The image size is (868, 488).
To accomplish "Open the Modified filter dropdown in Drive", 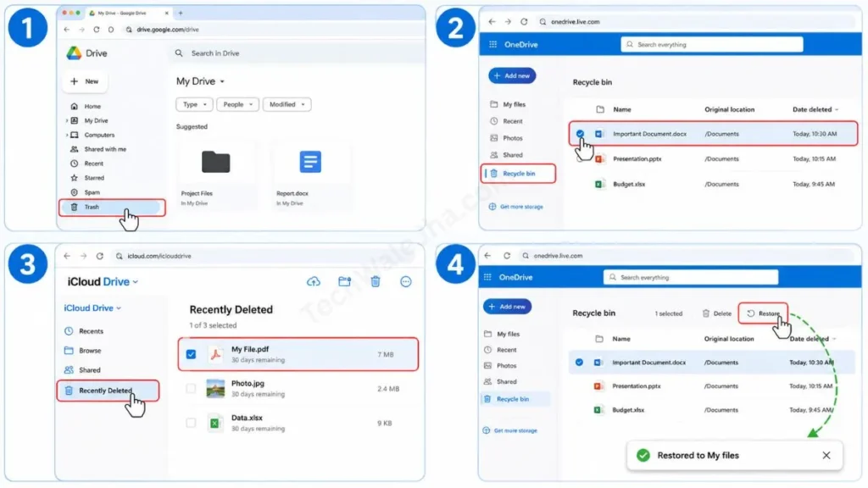I will 287,104.
